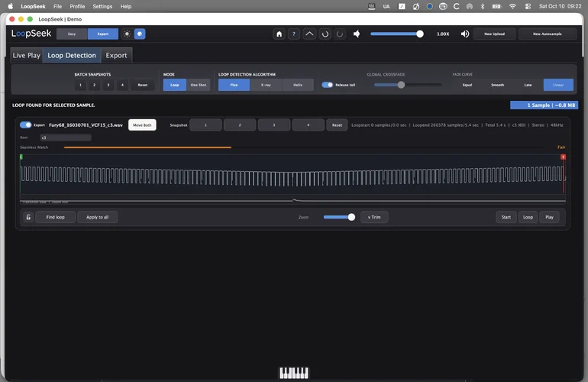Click sample Snapshot 1 button

(205, 125)
